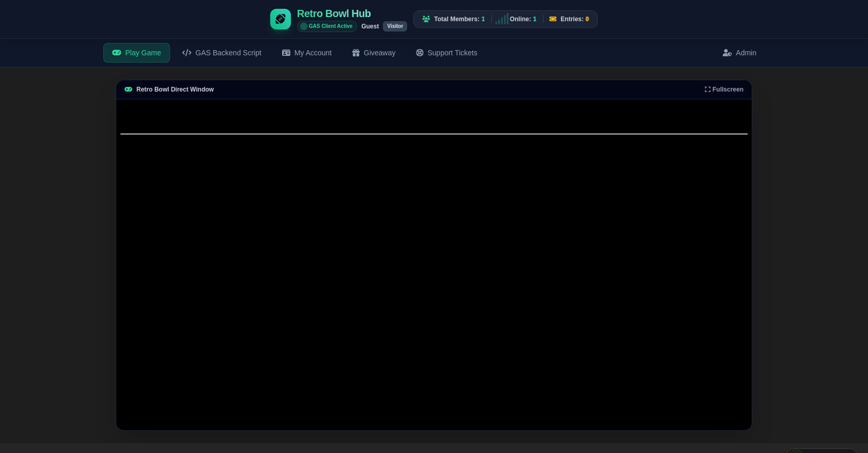Image resolution: width=868 pixels, height=453 pixels.
Task: Open the Play Game tab
Action: click(x=136, y=53)
